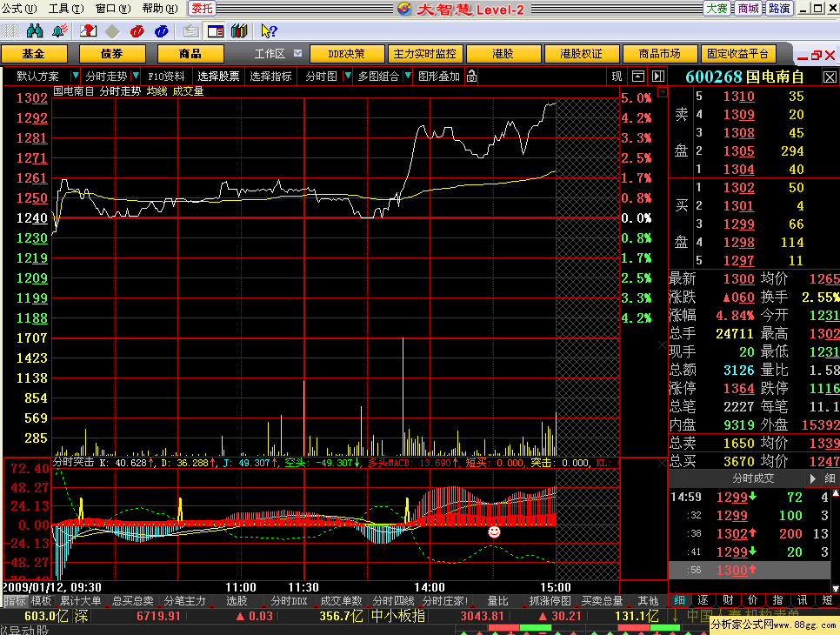
Task: Click the clipboard notes toolbar icon
Action: [190, 31]
